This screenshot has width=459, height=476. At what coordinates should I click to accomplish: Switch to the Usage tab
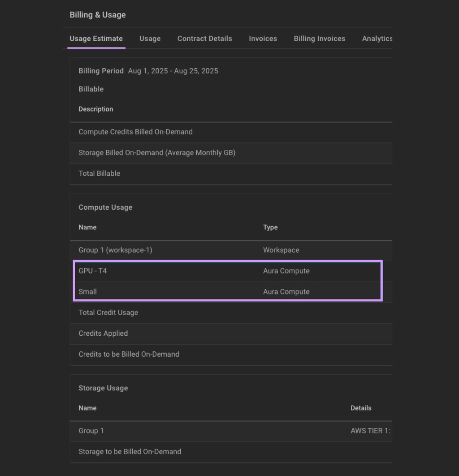[x=150, y=39]
